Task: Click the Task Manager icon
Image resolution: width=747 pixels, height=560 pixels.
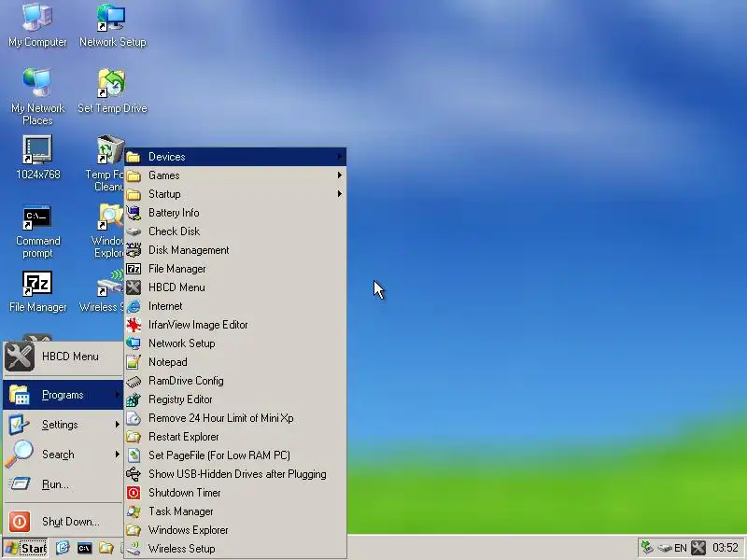Action: coord(134,511)
